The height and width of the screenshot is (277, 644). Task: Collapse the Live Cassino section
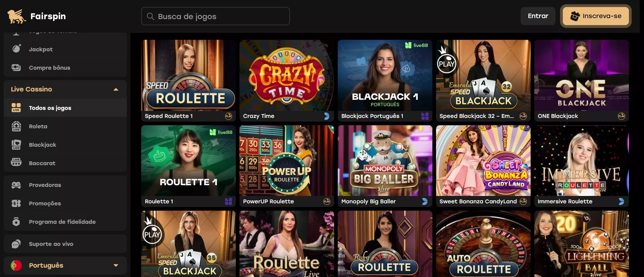[x=116, y=89]
